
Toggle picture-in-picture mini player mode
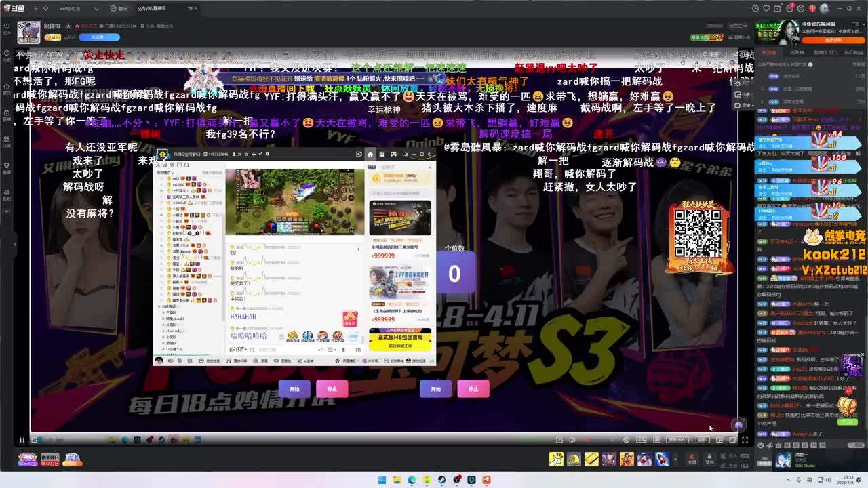(719, 440)
